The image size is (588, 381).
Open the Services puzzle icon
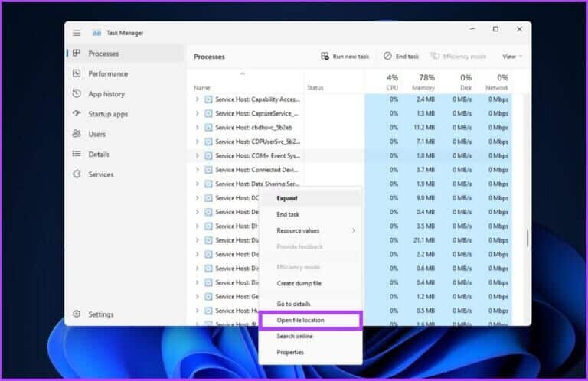pyautogui.click(x=77, y=174)
